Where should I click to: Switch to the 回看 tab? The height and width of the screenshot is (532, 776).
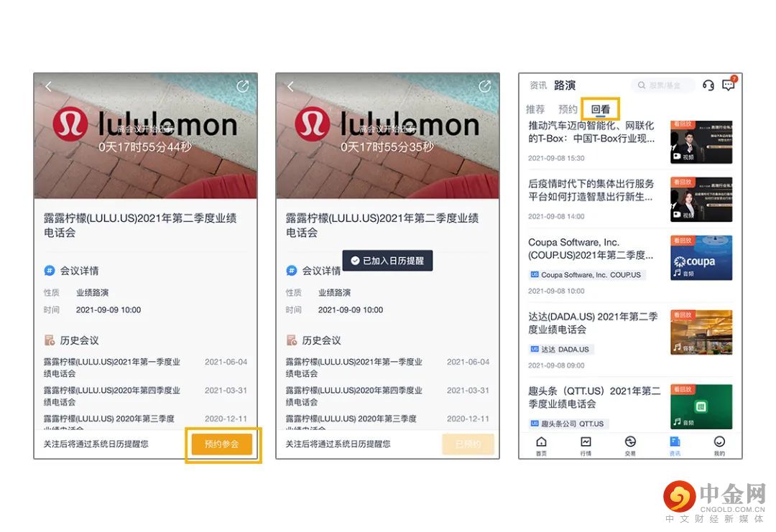(x=600, y=109)
